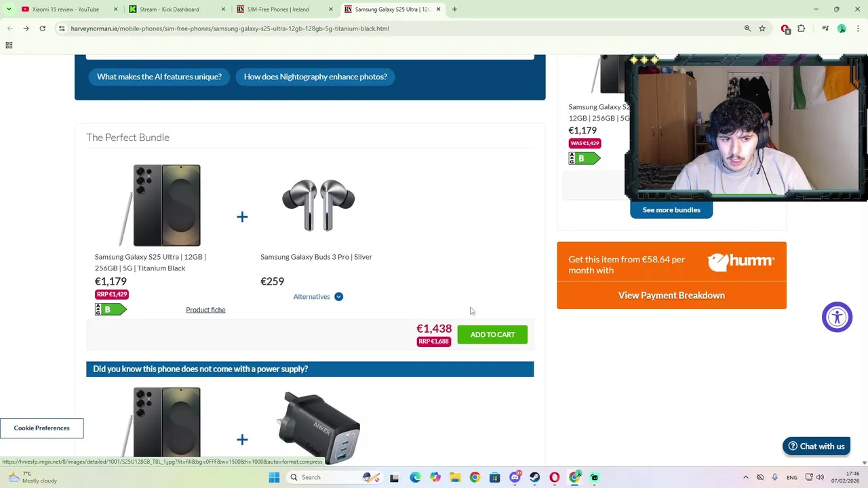
Task: Open the Windows Start menu
Action: 274,477
